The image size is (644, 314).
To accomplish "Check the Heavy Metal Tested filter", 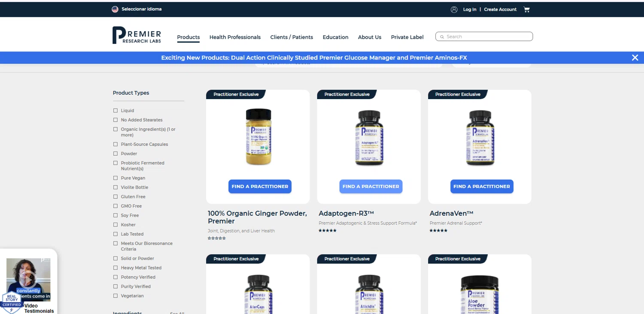I will click(x=115, y=268).
